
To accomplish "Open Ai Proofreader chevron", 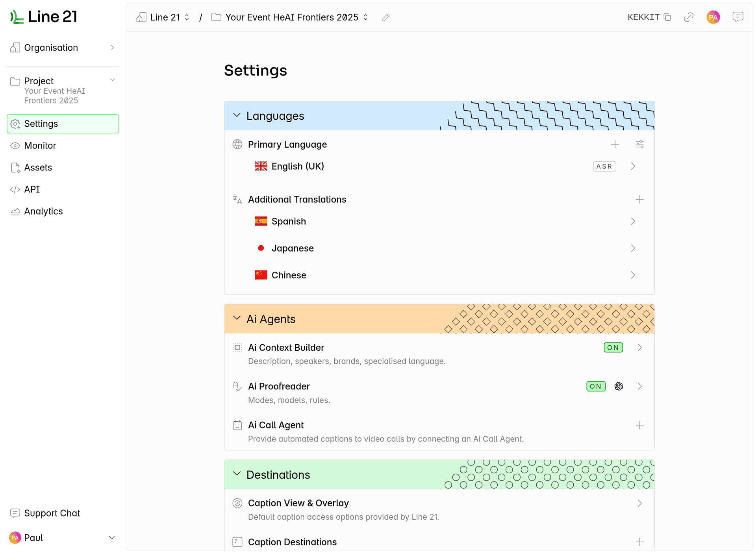I will coord(640,386).
